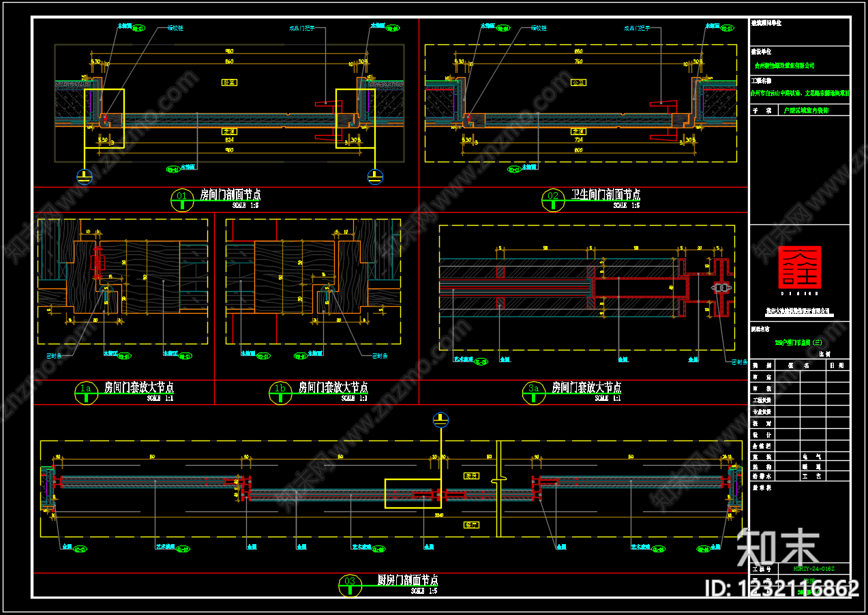Click the title text 房间门剖面节点
Viewport: 868px width, 615px height.
pos(230,195)
